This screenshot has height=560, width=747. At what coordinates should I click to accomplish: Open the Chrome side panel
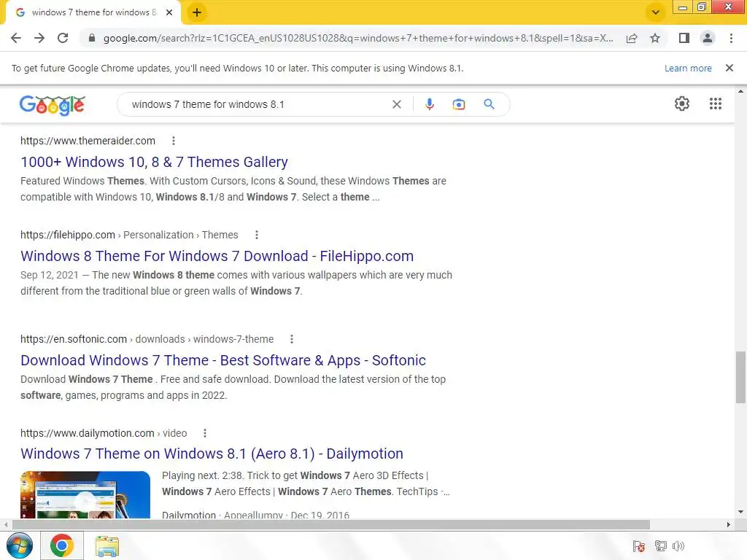(x=684, y=38)
